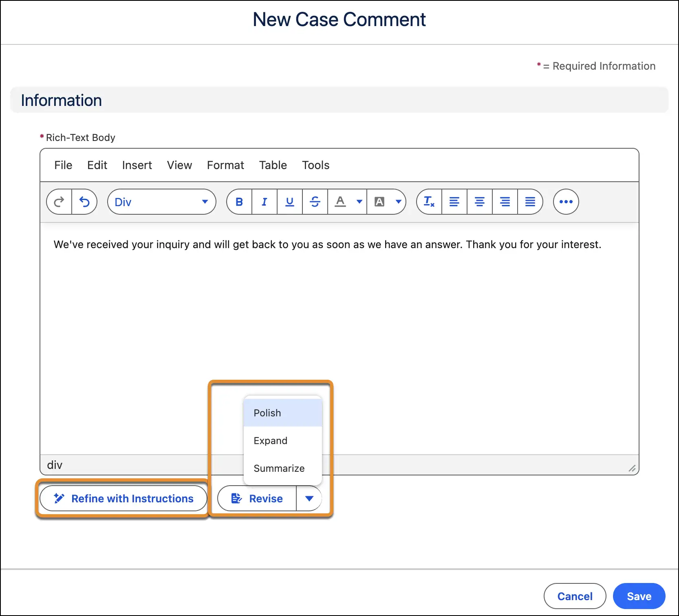Align text right
Screen dimensions: 679x616
pos(505,202)
